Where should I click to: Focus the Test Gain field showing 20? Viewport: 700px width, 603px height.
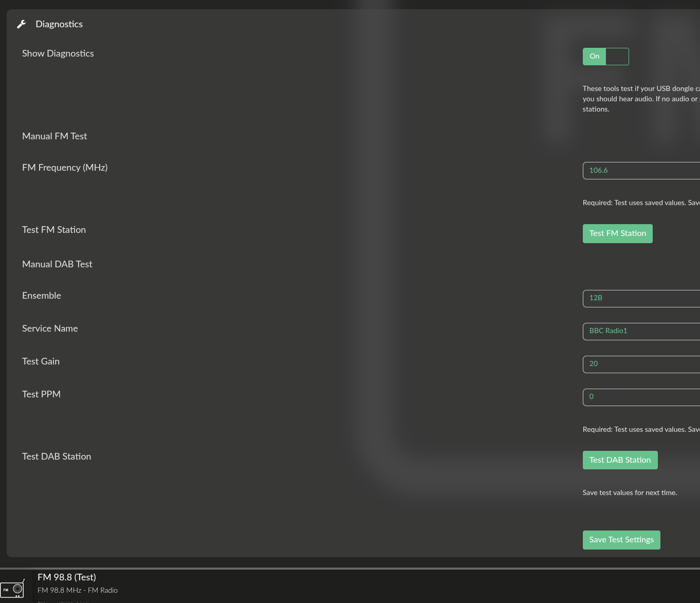point(641,364)
